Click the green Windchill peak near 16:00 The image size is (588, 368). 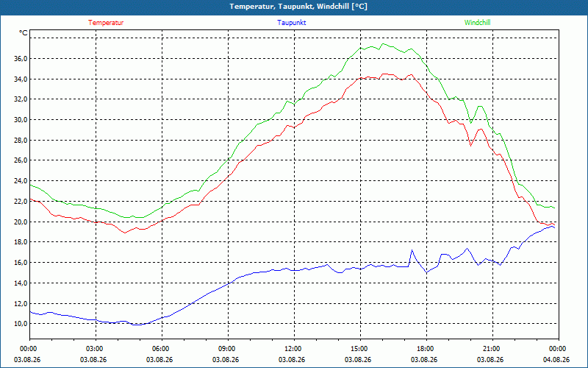tap(383, 44)
